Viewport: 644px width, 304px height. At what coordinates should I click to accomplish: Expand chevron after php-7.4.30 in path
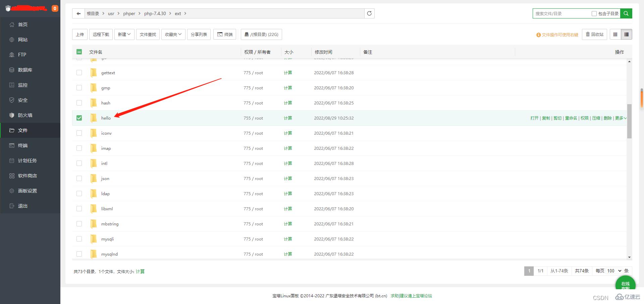coord(170,13)
